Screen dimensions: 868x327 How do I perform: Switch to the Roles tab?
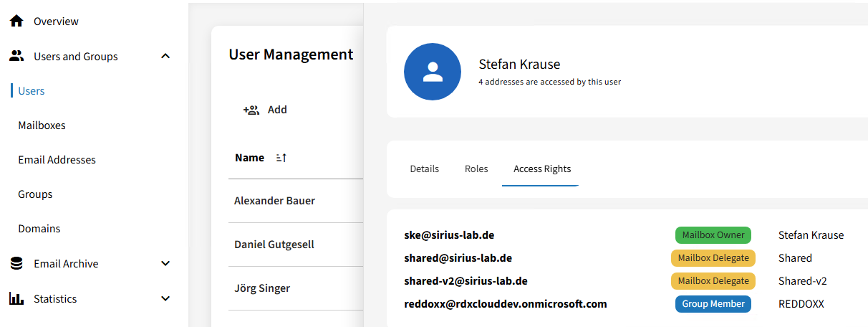click(476, 169)
